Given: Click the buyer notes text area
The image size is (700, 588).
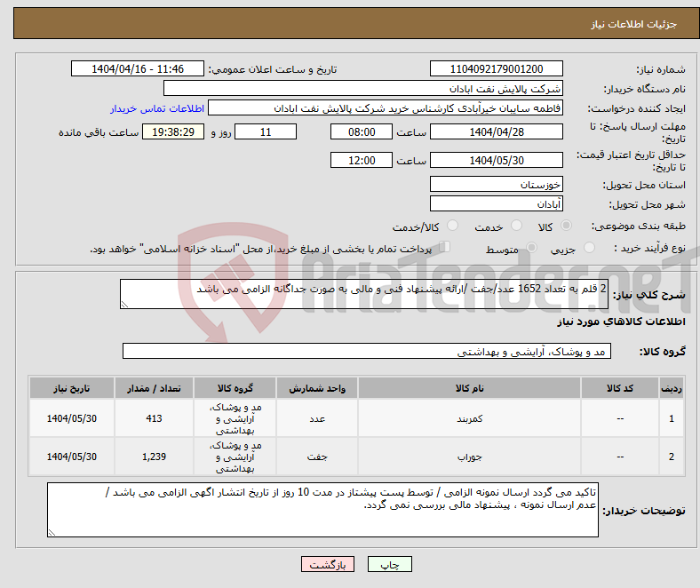Looking at the screenshot, I should coord(322,510).
